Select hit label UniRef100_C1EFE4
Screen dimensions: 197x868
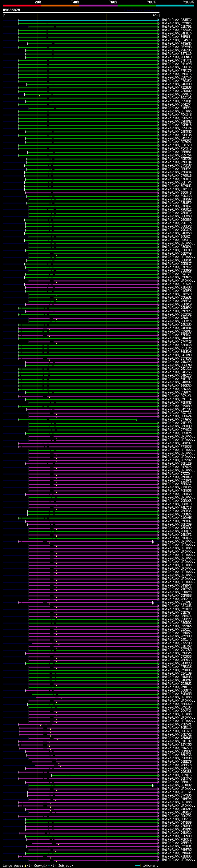point(177,108)
